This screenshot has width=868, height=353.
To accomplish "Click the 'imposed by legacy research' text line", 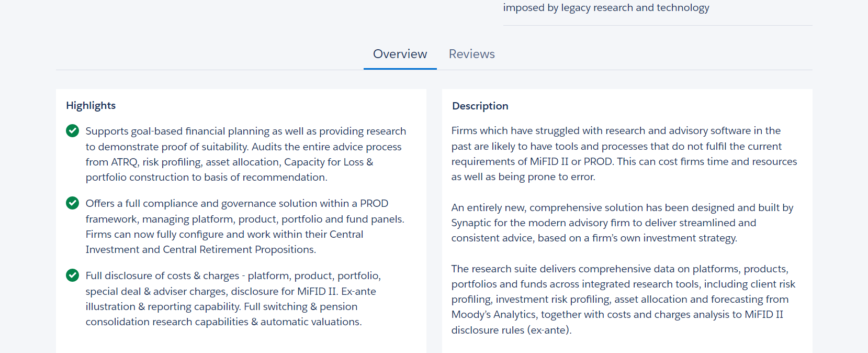I will pyautogui.click(x=606, y=8).
